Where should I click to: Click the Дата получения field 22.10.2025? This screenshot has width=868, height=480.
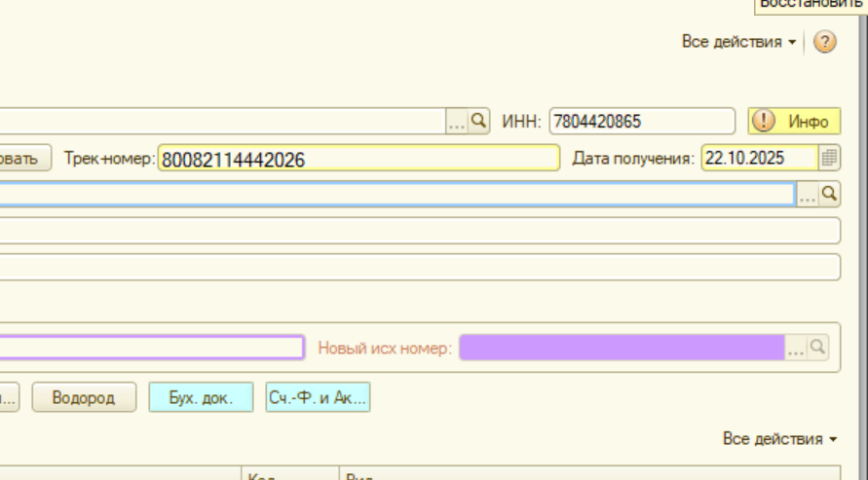click(x=760, y=158)
